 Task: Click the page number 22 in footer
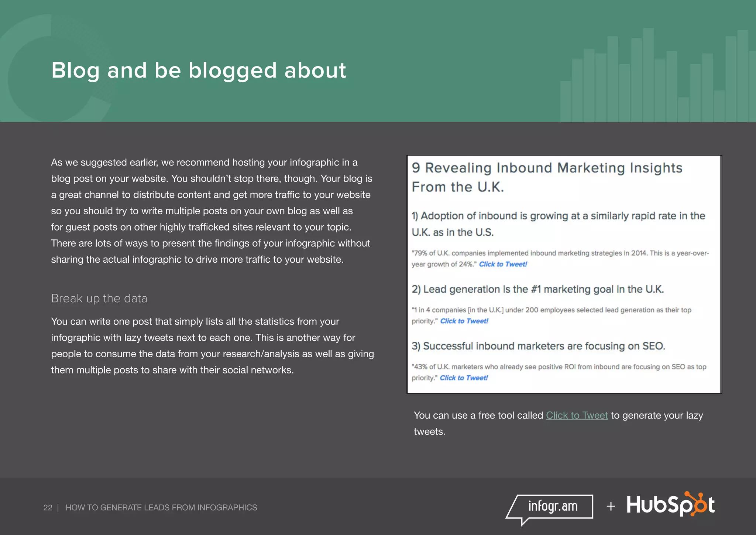click(48, 508)
